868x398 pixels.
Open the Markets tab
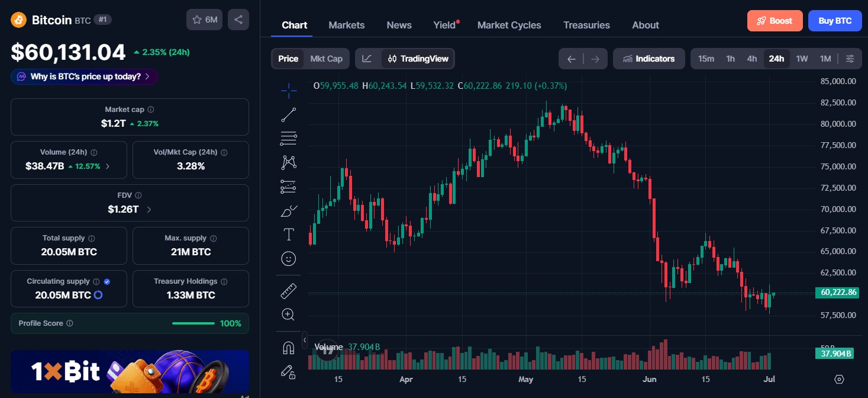click(x=347, y=25)
